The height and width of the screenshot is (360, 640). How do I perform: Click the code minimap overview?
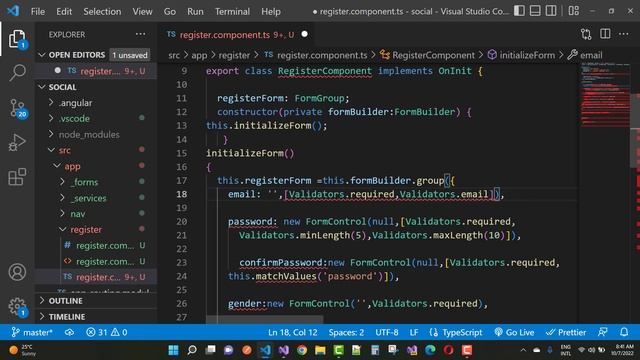click(606, 95)
